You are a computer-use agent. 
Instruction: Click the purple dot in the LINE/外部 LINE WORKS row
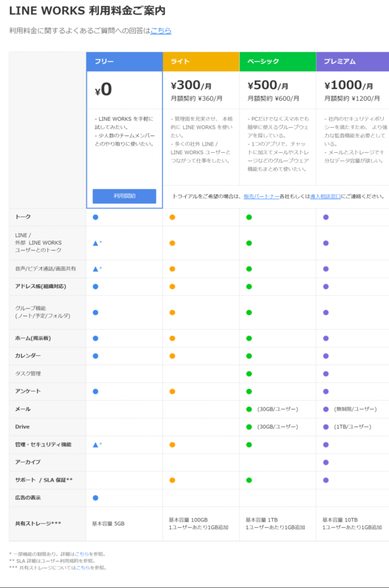[x=326, y=243]
